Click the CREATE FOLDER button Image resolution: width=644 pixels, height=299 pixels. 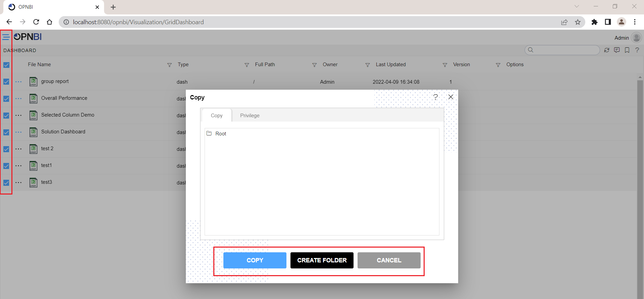click(322, 260)
